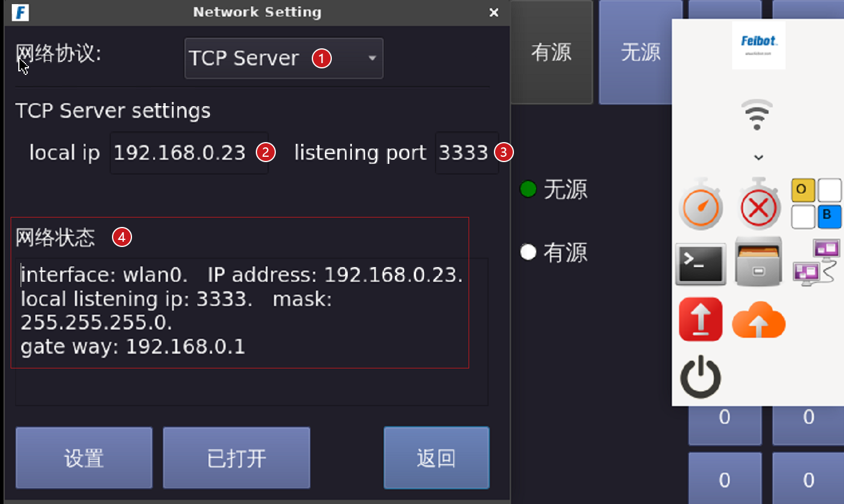Open the terminal console icon

tap(701, 263)
